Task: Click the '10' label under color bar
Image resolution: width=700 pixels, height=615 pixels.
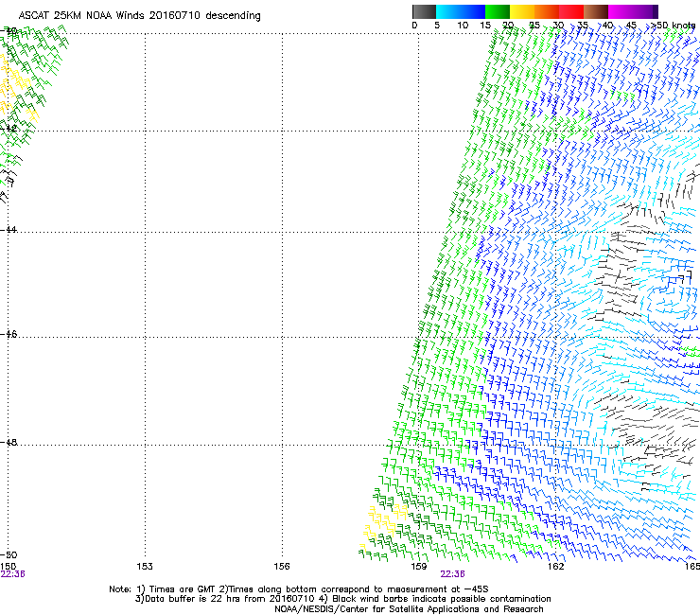Action: click(x=463, y=26)
